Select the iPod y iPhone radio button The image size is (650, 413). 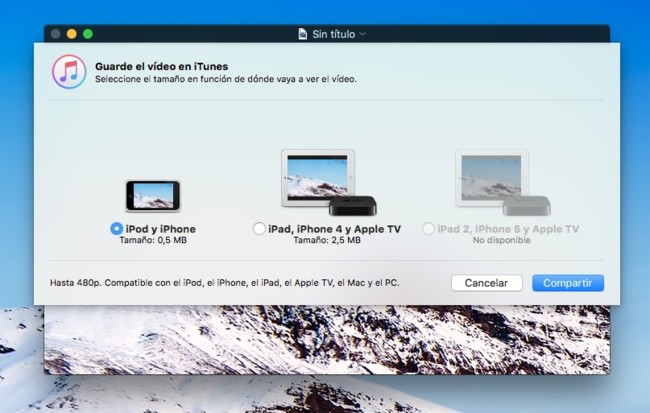116,228
